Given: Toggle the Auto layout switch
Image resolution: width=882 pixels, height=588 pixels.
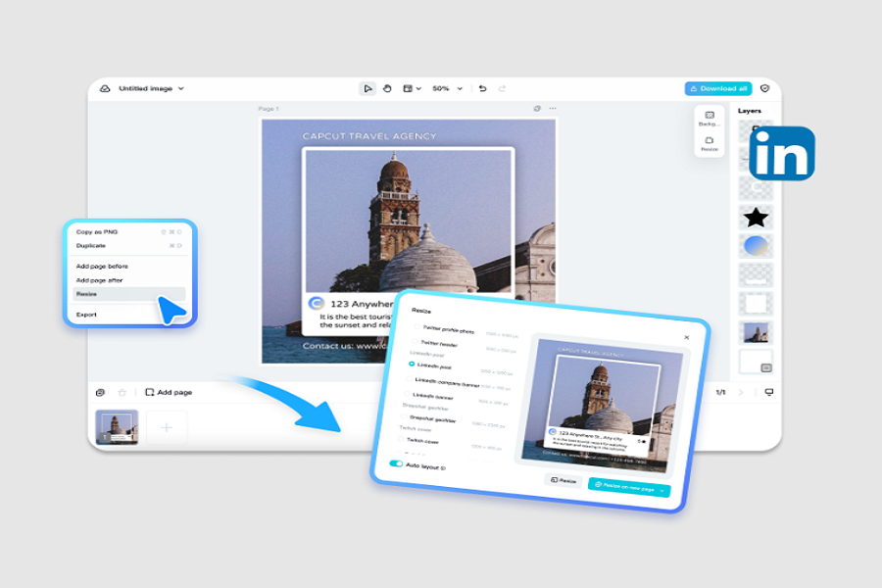Looking at the screenshot, I should tap(396, 464).
